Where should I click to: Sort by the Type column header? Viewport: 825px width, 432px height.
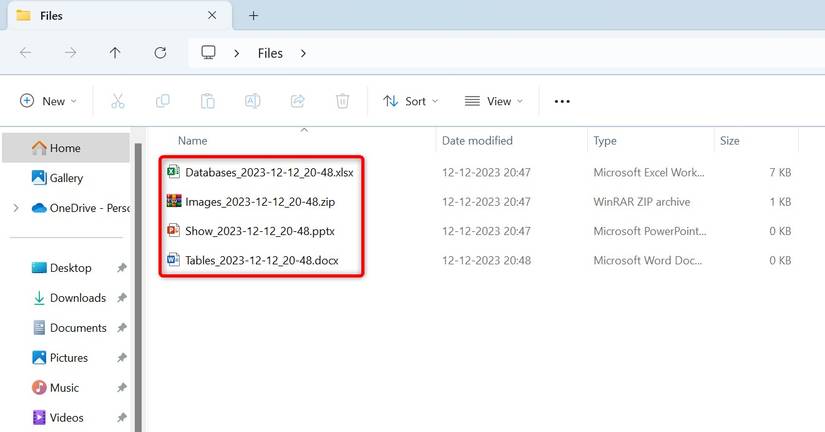(605, 140)
